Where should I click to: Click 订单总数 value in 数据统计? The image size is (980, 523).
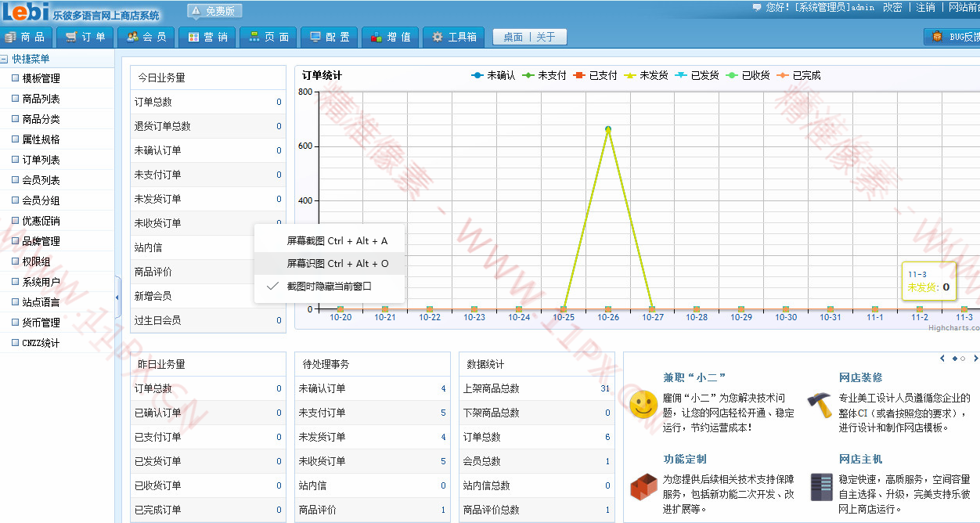pyautogui.click(x=607, y=437)
